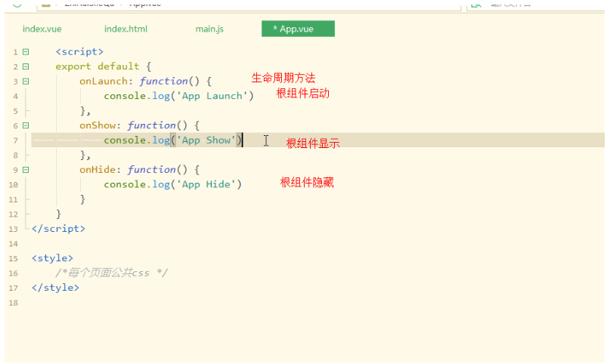Viewport: 610px width, 364px height.
Task: Activate the App.vue tab
Action: 298,29
